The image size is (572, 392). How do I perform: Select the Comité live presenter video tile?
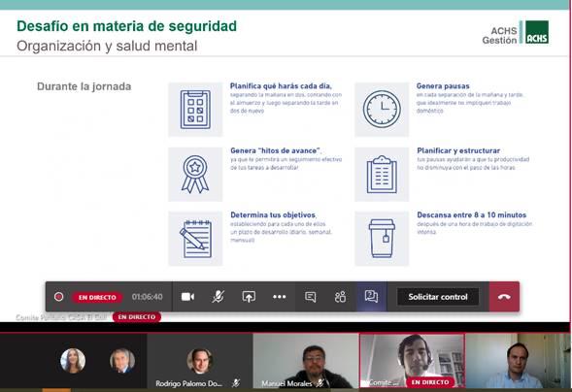tap(412, 361)
